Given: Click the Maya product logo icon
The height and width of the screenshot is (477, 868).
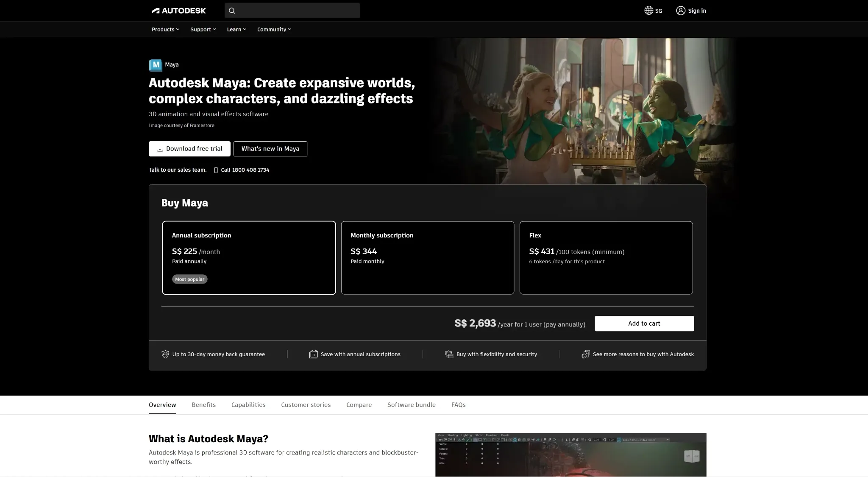Looking at the screenshot, I should click(x=156, y=65).
